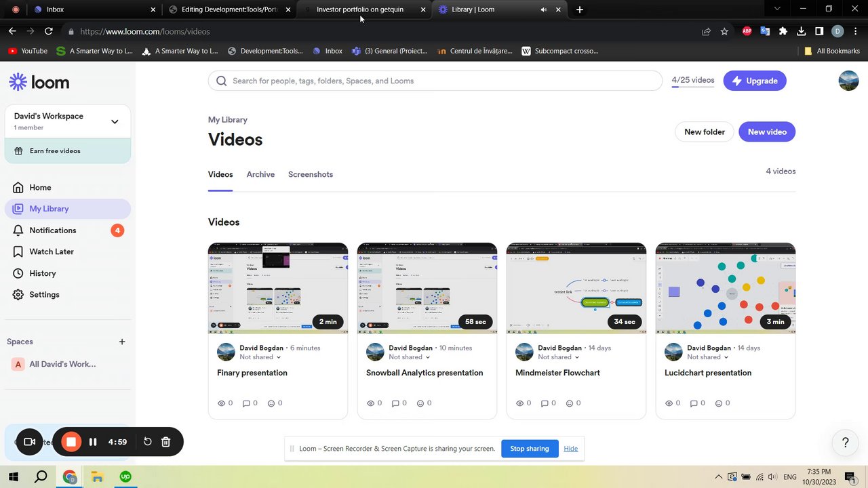Click the Finary presentation title
The width and height of the screenshot is (868, 488).
tap(252, 373)
